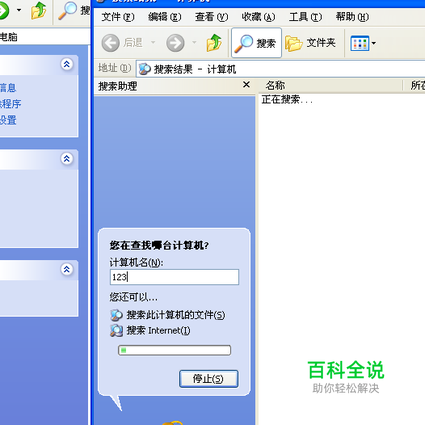Click the 正在搜索... status text
Image resolution: width=425 pixels, height=425 pixels.
(287, 100)
